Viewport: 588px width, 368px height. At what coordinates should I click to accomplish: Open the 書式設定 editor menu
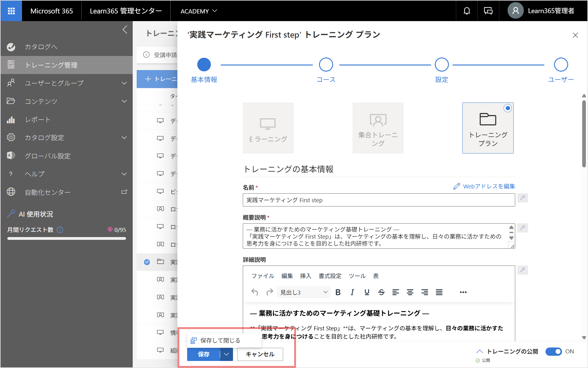click(x=330, y=276)
